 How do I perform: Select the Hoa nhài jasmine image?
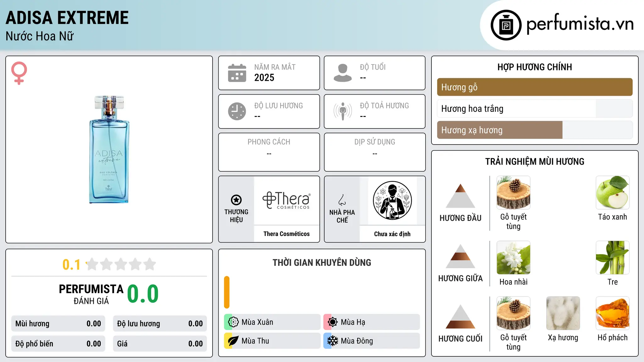tap(513, 258)
